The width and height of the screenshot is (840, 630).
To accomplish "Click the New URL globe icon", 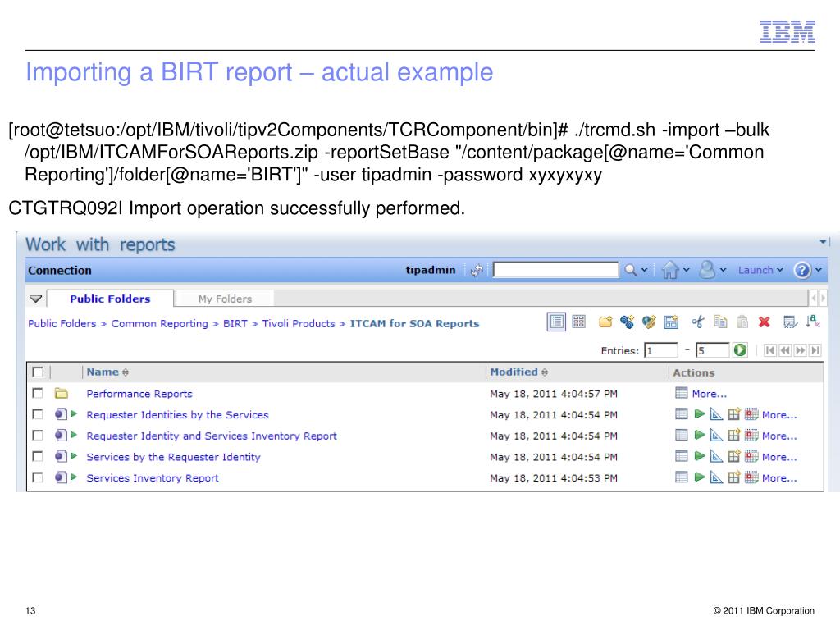I will coord(650,322).
